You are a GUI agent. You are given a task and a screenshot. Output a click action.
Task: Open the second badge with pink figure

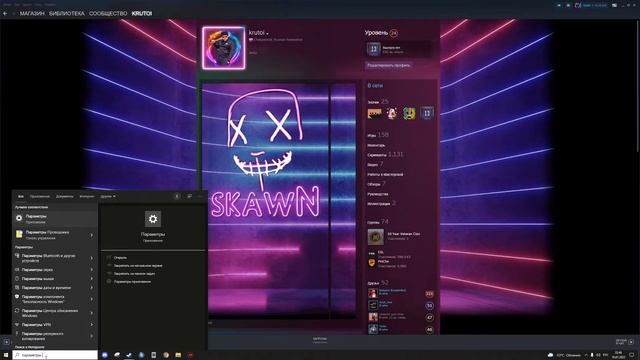(392, 113)
